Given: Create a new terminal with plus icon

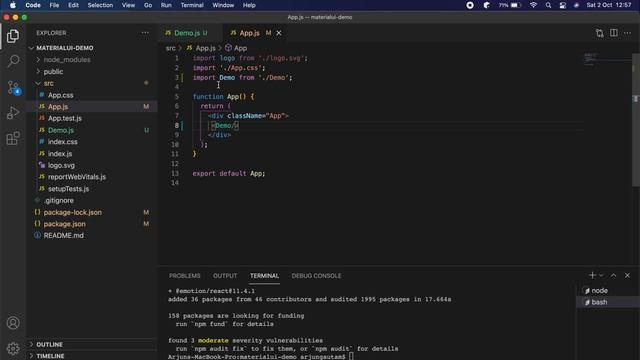Looking at the screenshot, I should pos(592,276).
